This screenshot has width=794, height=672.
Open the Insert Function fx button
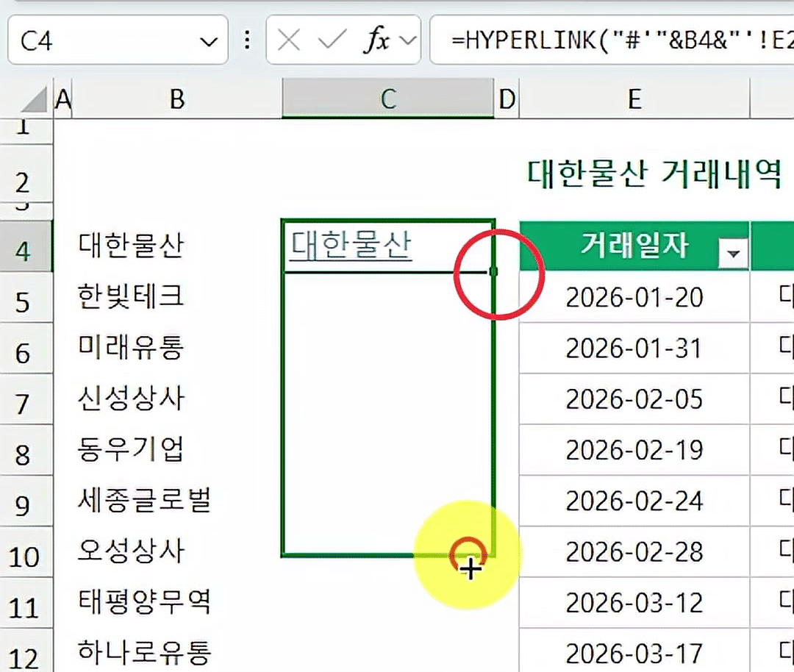point(376,40)
